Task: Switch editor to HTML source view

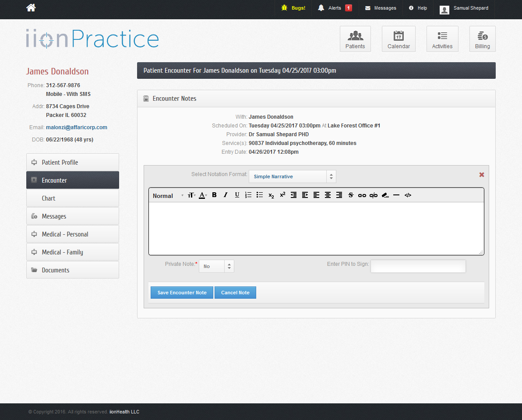Action: (408, 195)
